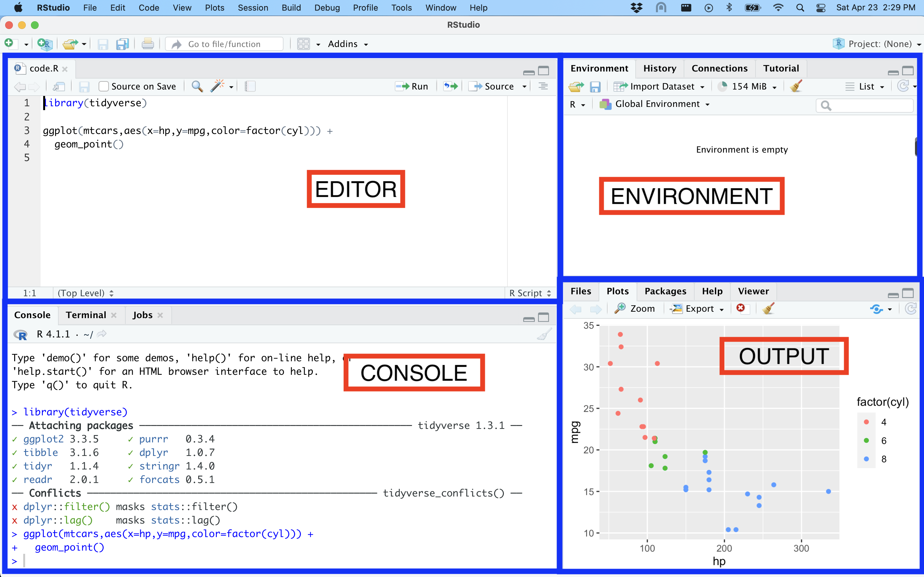This screenshot has width=924, height=577.
Task: Click the Find/Replace magnifier in editor
Action: click(x=197, y=86)
